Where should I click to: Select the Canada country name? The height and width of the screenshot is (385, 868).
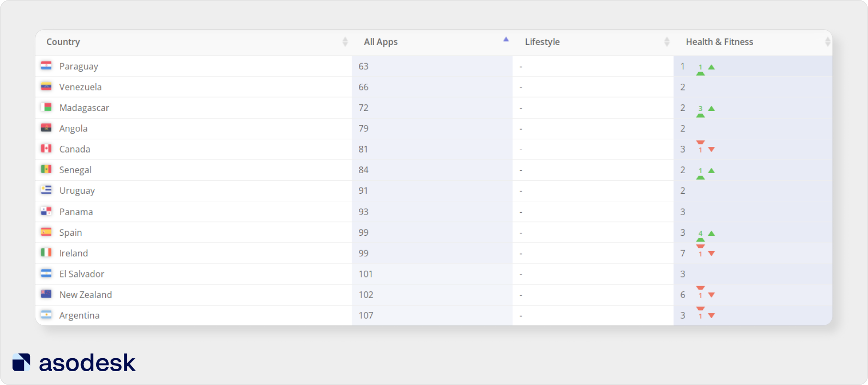coord(75,149)
